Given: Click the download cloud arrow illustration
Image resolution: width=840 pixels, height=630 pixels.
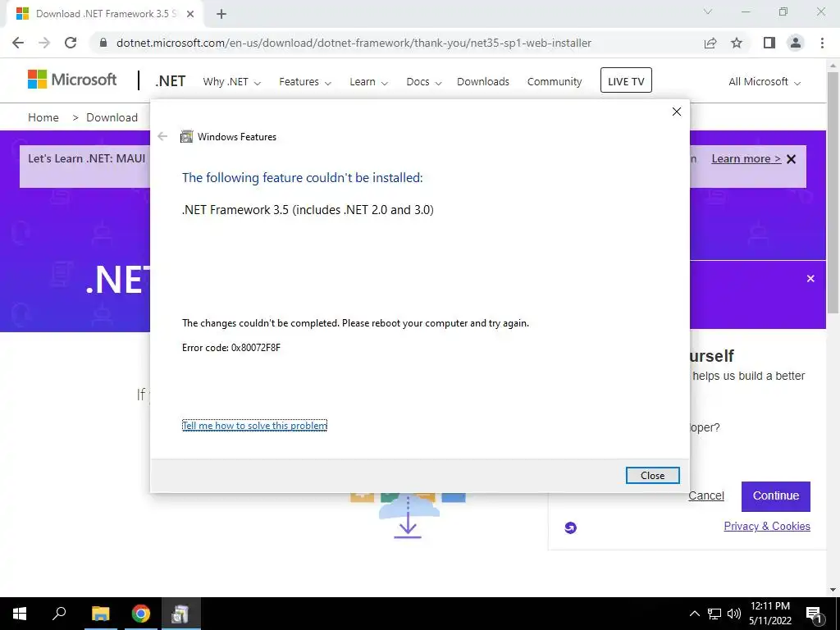Looking at the screenshot, I should point(409,517).
